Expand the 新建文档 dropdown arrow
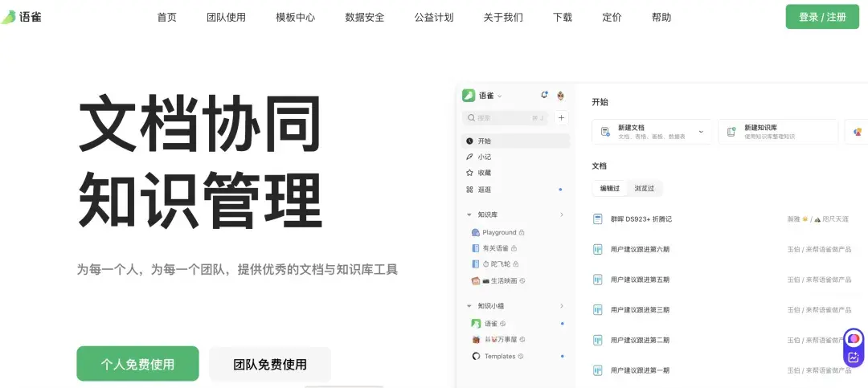Viewport: 868px width, 388px height. [x=701, y=132]
